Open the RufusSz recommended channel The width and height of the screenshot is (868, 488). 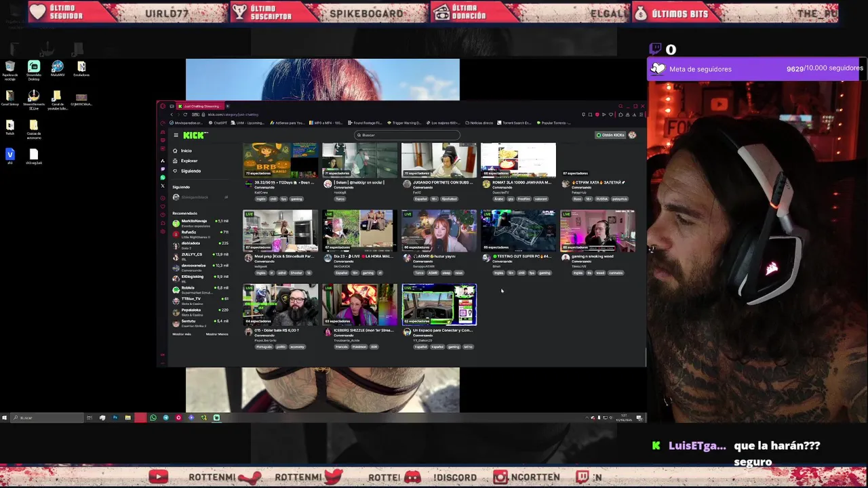[x=200, y=234]
